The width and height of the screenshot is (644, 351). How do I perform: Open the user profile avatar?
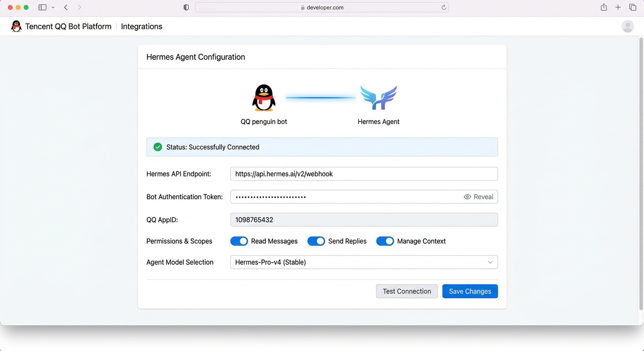628,27
